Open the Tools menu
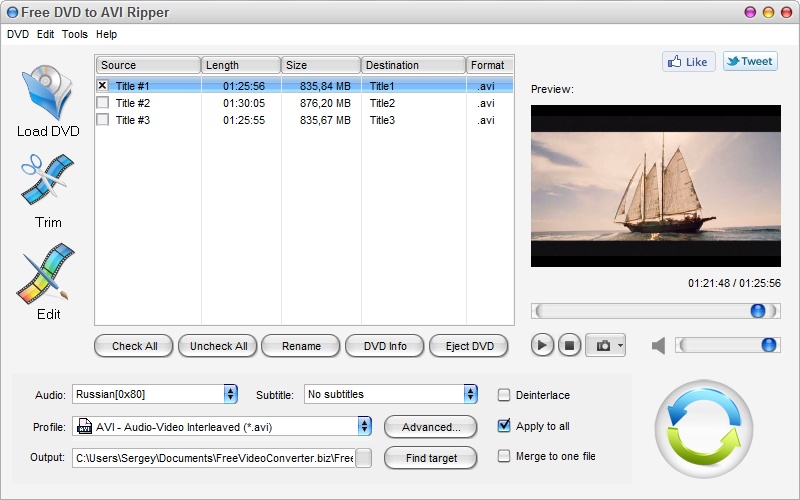Image resolution: width=800 pixels, height=500 pixels. 74,34
